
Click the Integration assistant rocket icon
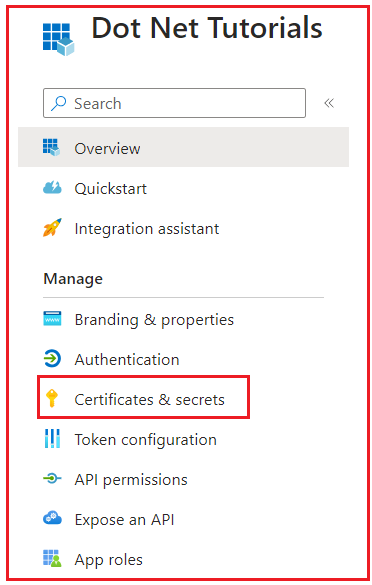(52, 228)
